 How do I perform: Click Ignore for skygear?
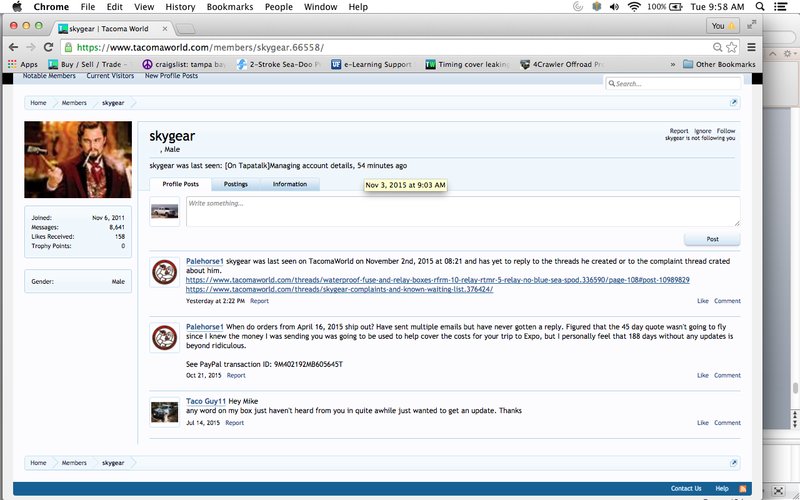point(703,131)
